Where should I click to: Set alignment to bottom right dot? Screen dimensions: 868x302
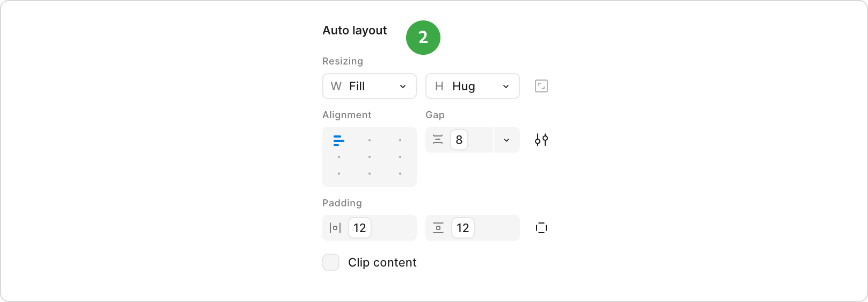point(400,174)
